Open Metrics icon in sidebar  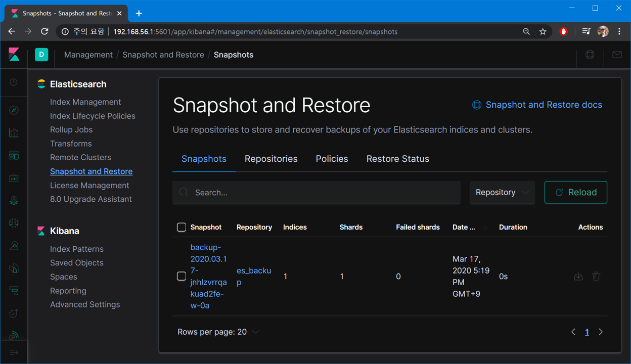[x=14, y=246]
